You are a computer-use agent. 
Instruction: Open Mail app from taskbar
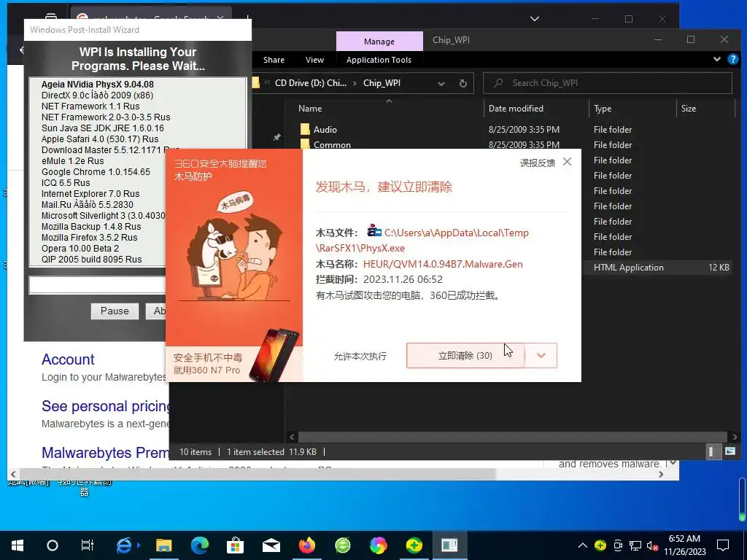[x=271, y=545]
